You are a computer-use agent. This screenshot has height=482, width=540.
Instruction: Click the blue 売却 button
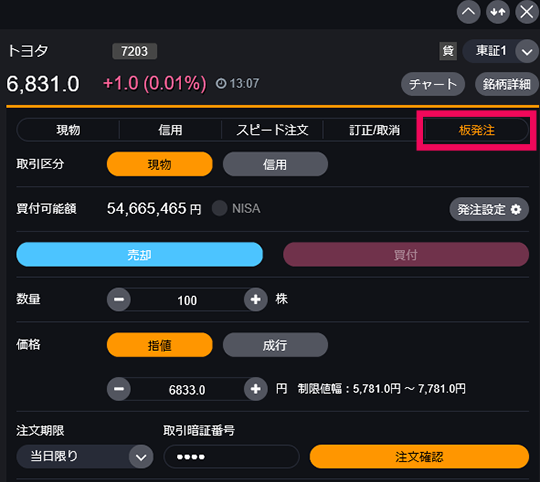pyautogui.click(x=139, y=254)
